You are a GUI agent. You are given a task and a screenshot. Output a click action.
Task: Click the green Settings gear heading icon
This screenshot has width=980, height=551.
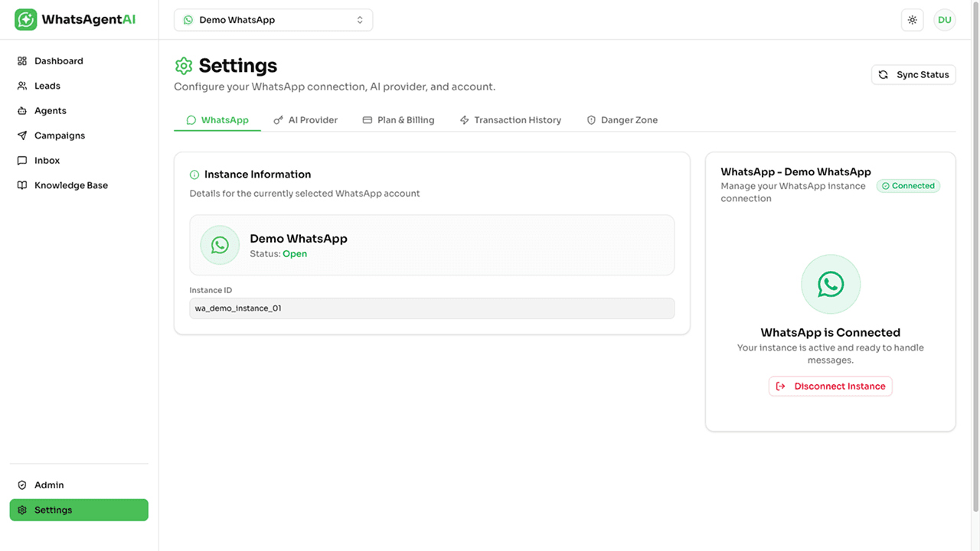pos(184,66)
